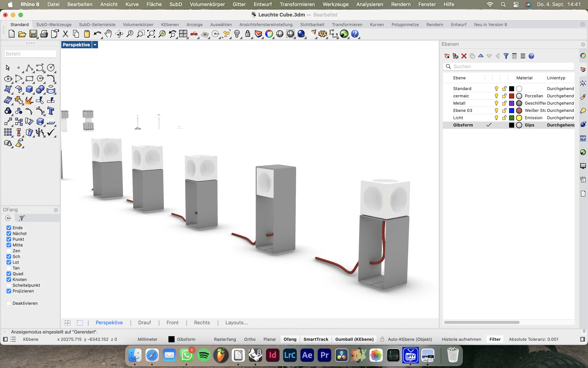Image resolution: width=588 pixels, height=368 pixels.
Task: Open the hamburger menu in Ebenen toolbar
Action: (523, 56)
